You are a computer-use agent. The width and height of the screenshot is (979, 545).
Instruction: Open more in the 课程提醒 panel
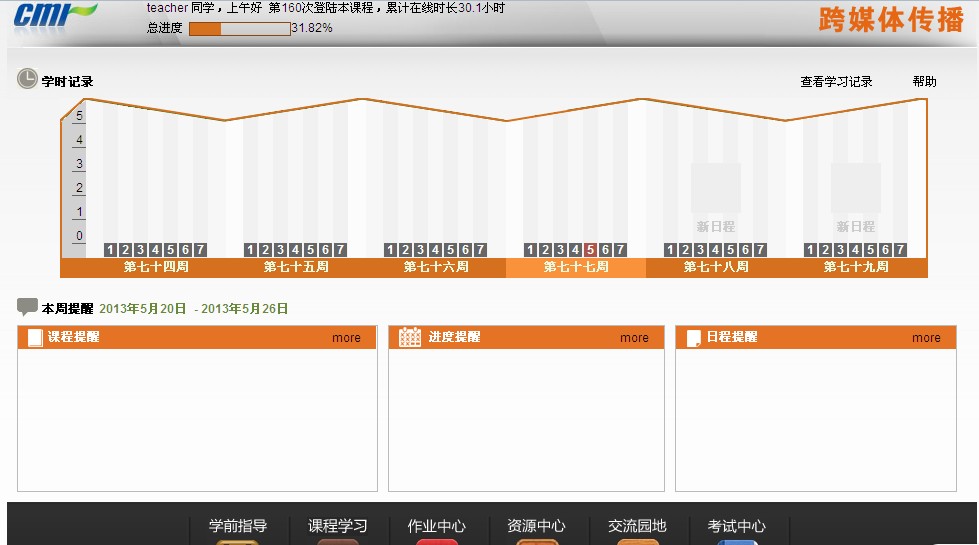click(x=346, y=338)
